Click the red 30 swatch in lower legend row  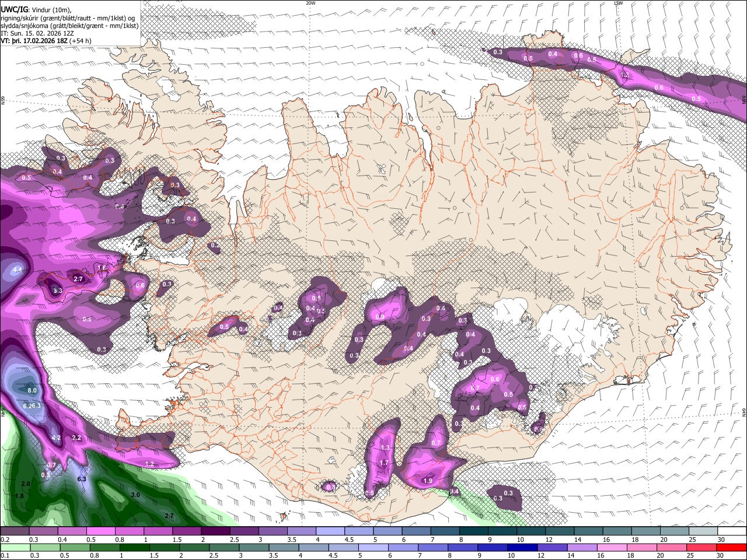point(732,548)
